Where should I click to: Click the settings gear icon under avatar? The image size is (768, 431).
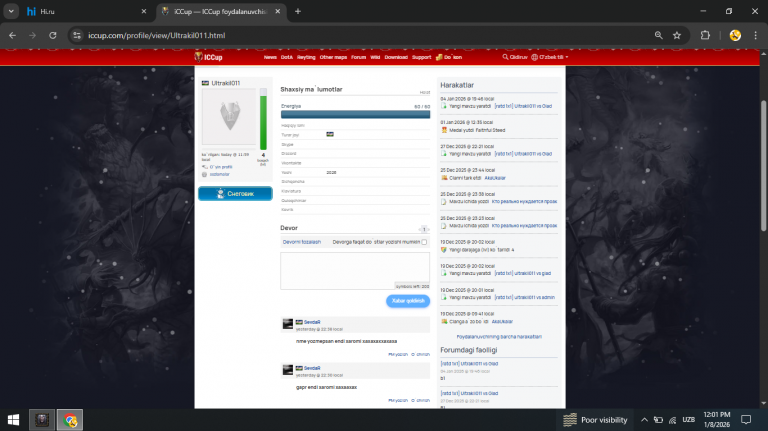pyautogui.click(x=205, y=174)
